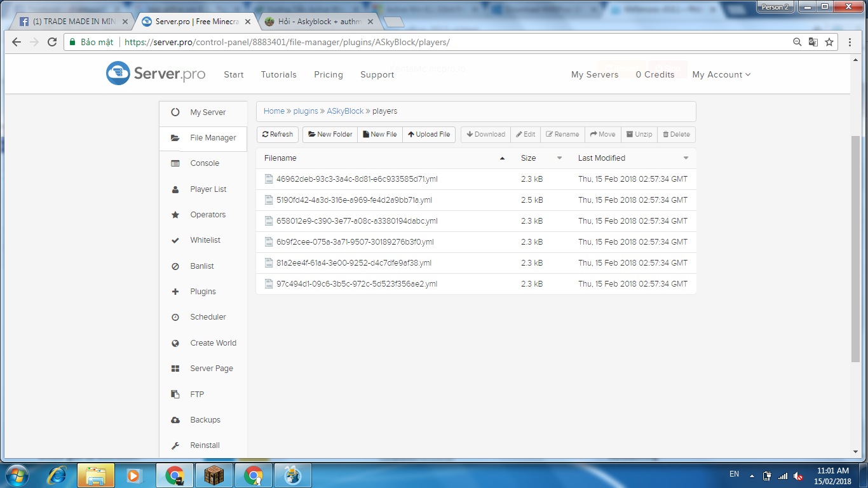Sort files by Filename column arrow
The image size is (868, 488).
coord(503,158)
